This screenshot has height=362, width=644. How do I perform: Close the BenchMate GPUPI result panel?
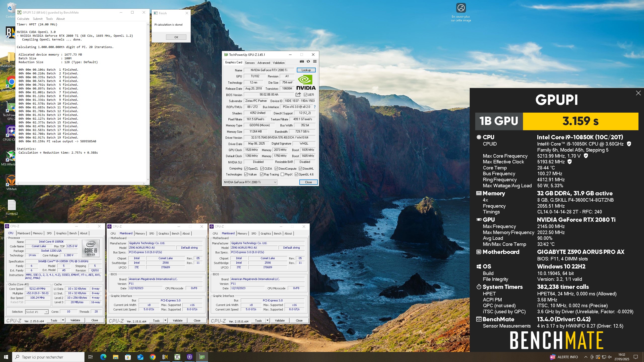pos(638,93)
